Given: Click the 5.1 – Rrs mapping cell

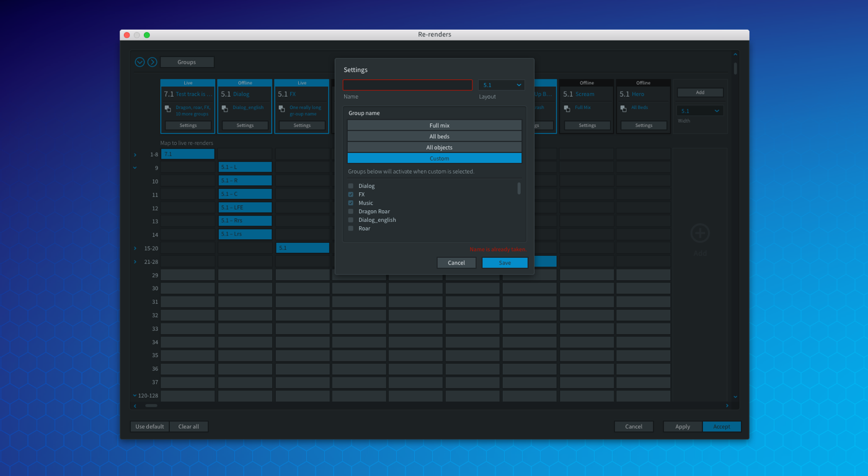Looking at the screenshot, I should [245, 221].
